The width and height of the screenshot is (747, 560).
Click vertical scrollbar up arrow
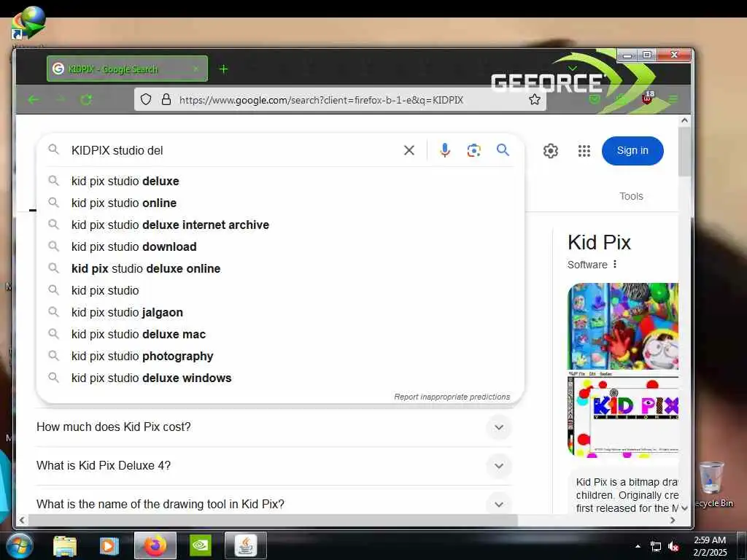tap(684, 121)
